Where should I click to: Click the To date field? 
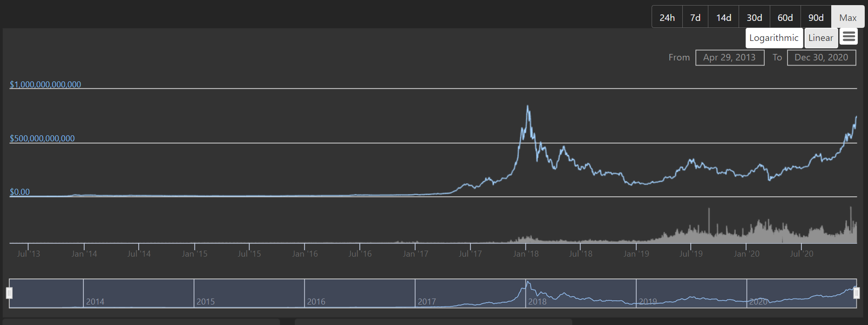821,58
